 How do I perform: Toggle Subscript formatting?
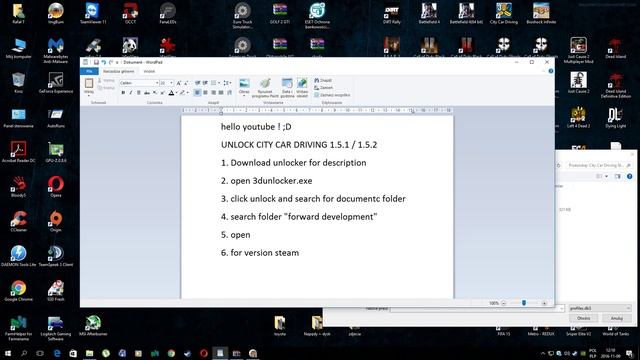coord(155,93)
